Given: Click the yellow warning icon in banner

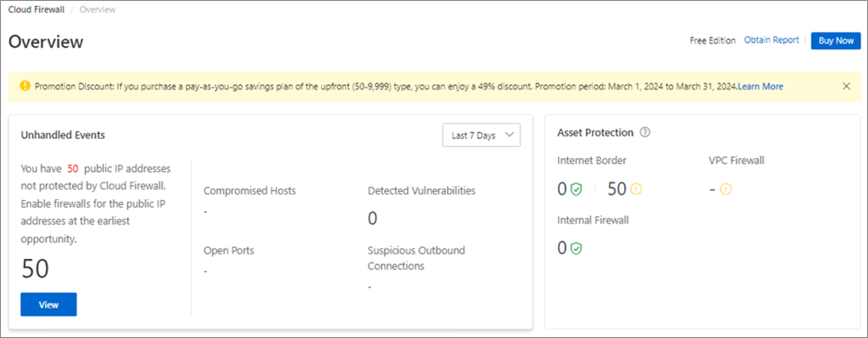Looking at the screenshot, I should pos(25,86).
